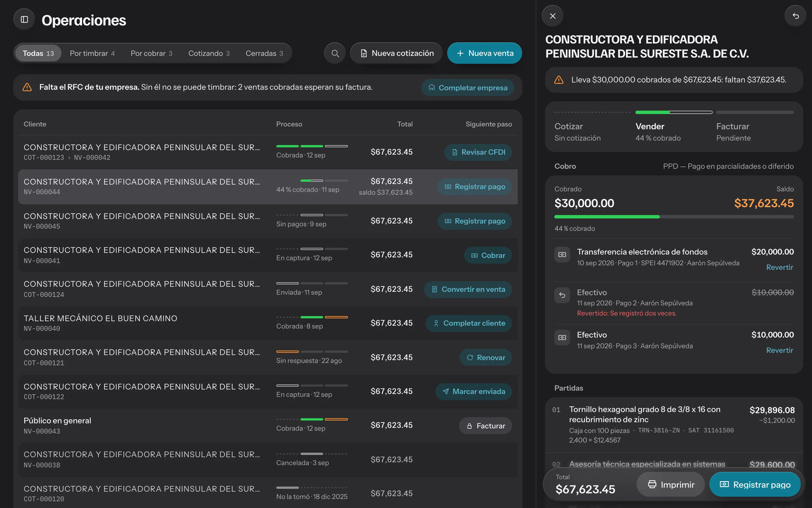Click the cash icon for Efectivo Pago 3
This screenshot has width=812, height=508.
(x=562, y=338)
